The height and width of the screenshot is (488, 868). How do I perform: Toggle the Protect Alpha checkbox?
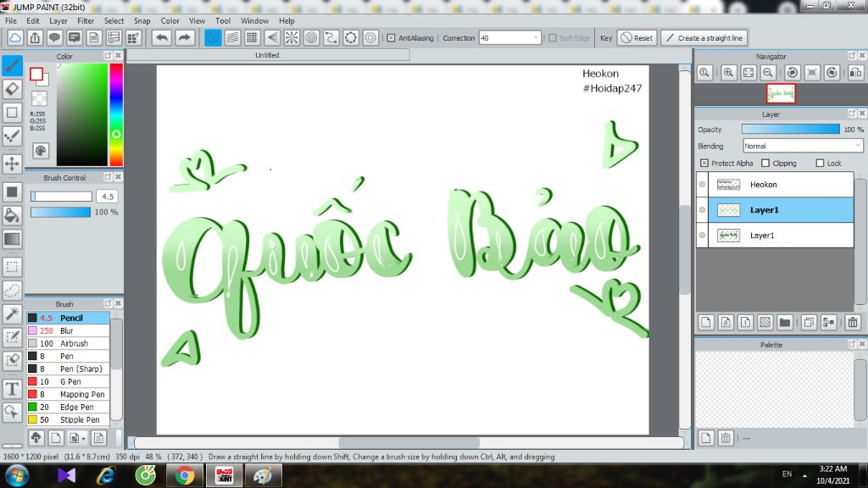pyautogui.click(x=704, y=164)
